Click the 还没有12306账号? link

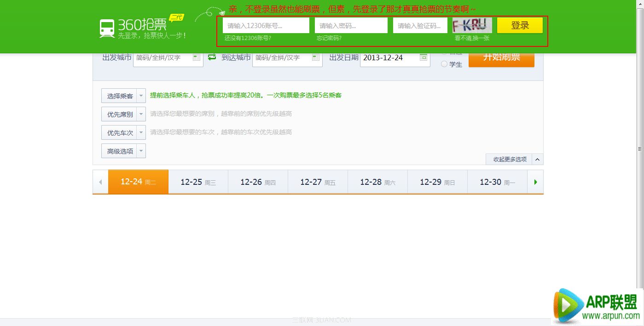point(248,38)
